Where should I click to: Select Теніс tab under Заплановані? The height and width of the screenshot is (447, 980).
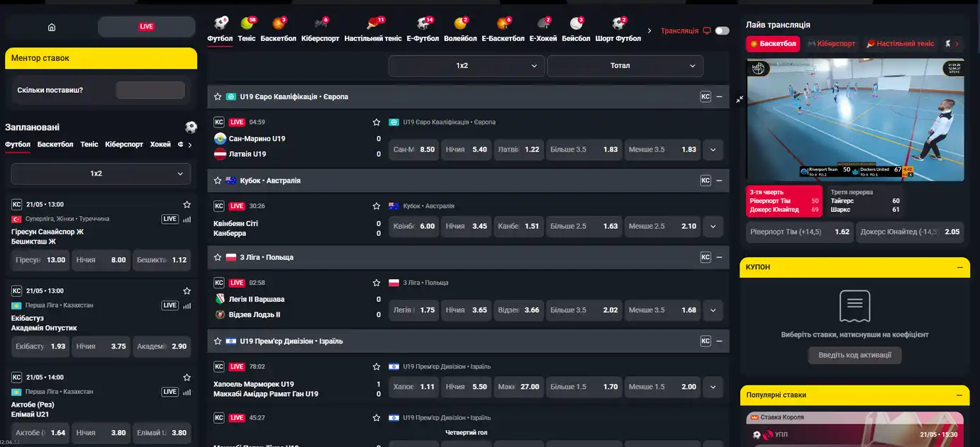89,144
